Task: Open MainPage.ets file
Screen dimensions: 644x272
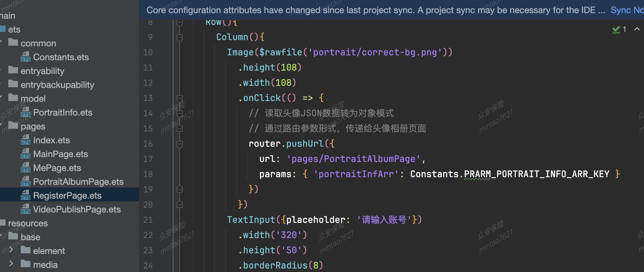Action: (60, 154)
